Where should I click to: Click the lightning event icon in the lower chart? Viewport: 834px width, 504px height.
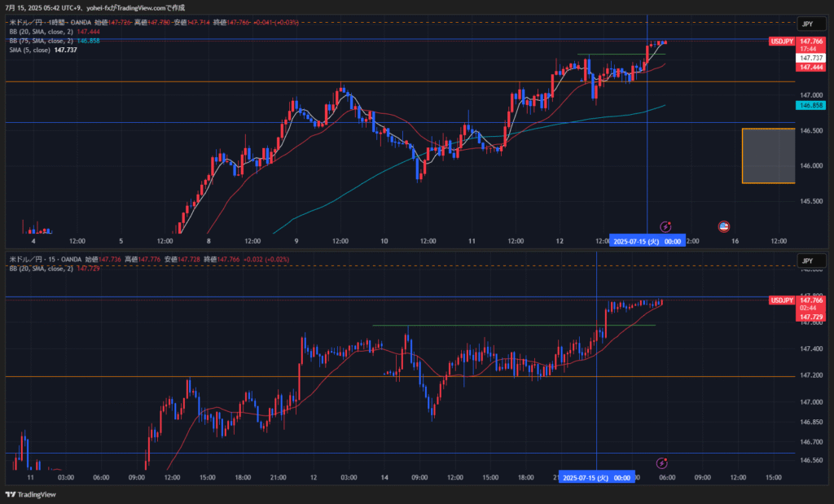[x=665, y=462]
